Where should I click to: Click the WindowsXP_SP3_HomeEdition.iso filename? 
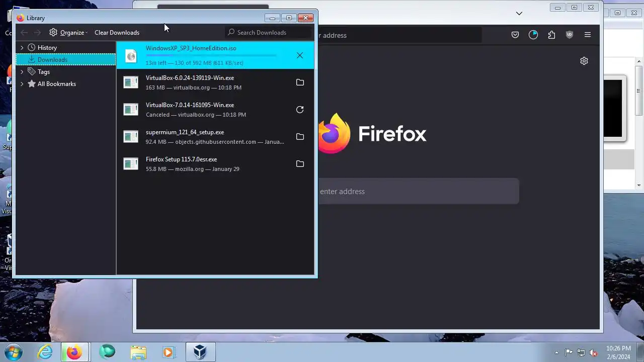tap(191, 48)
